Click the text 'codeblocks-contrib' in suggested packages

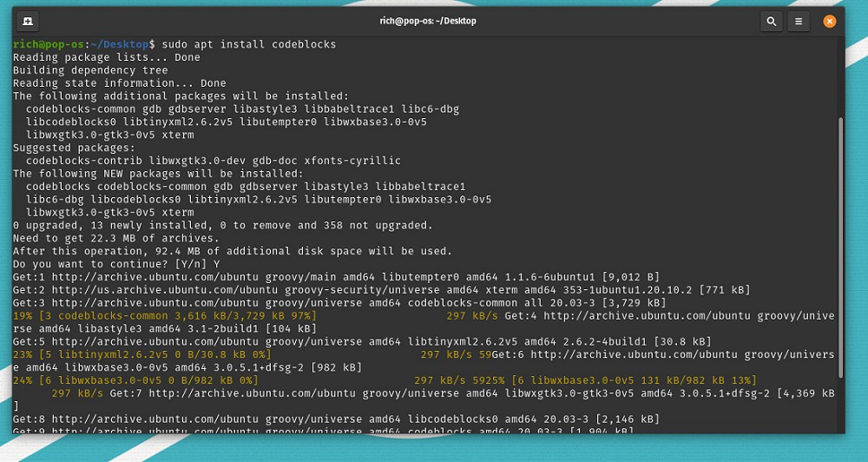click(84, 161)
